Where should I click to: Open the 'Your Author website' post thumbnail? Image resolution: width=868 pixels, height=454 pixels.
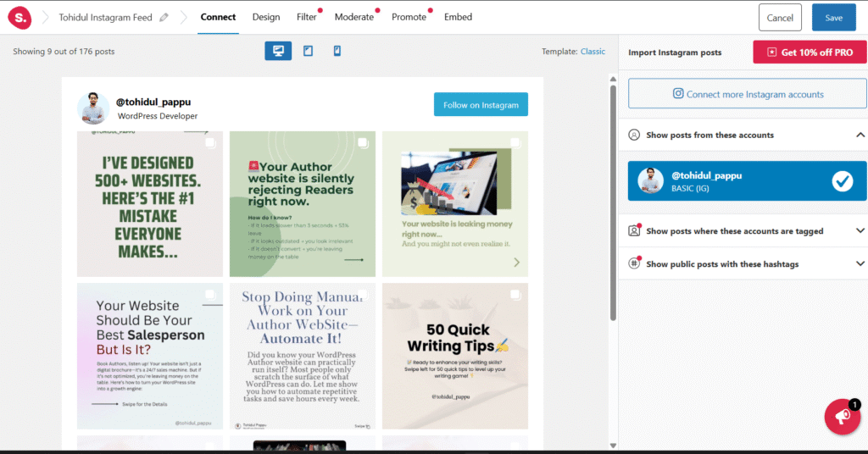click(303, 204)
